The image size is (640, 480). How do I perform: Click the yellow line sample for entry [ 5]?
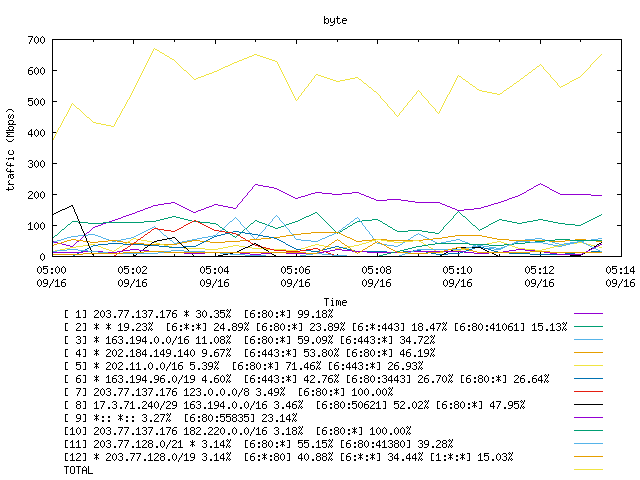tap(588, 366)
